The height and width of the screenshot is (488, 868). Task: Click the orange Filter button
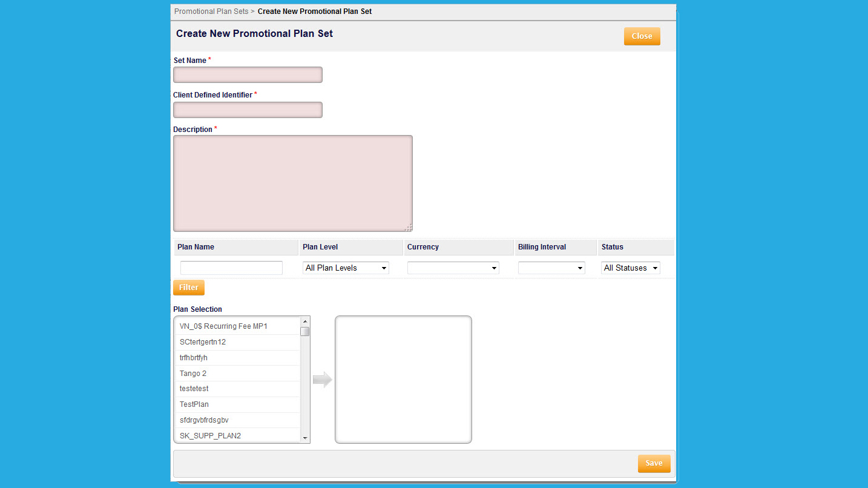click(189, 288)
